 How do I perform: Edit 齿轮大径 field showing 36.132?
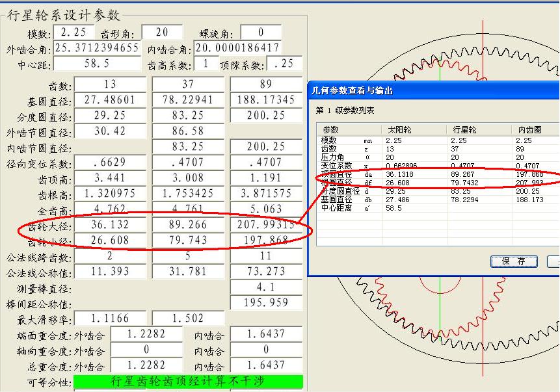(110, 224)
